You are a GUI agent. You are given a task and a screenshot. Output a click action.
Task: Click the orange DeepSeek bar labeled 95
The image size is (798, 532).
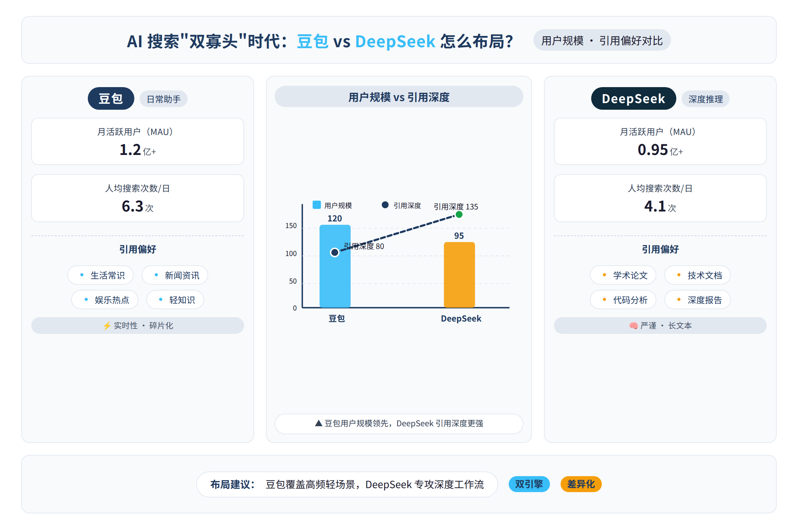pyautogui.click(x=459, y=275)
